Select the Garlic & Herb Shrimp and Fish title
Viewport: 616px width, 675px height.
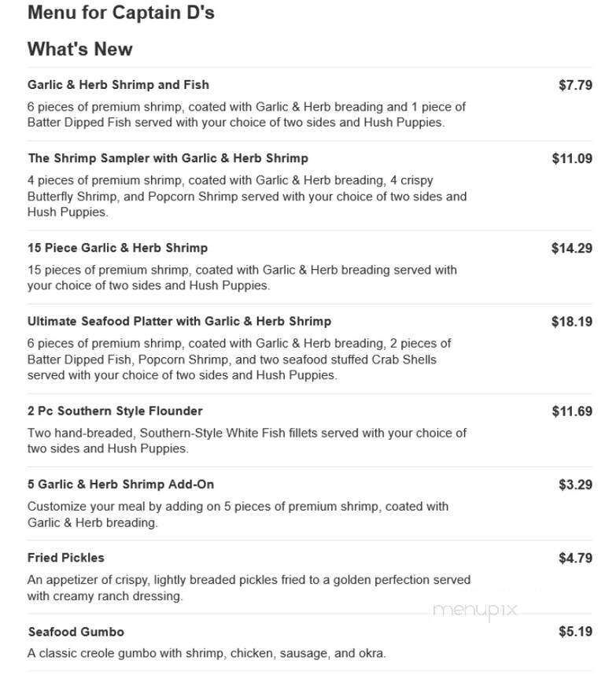coord(118,85)
